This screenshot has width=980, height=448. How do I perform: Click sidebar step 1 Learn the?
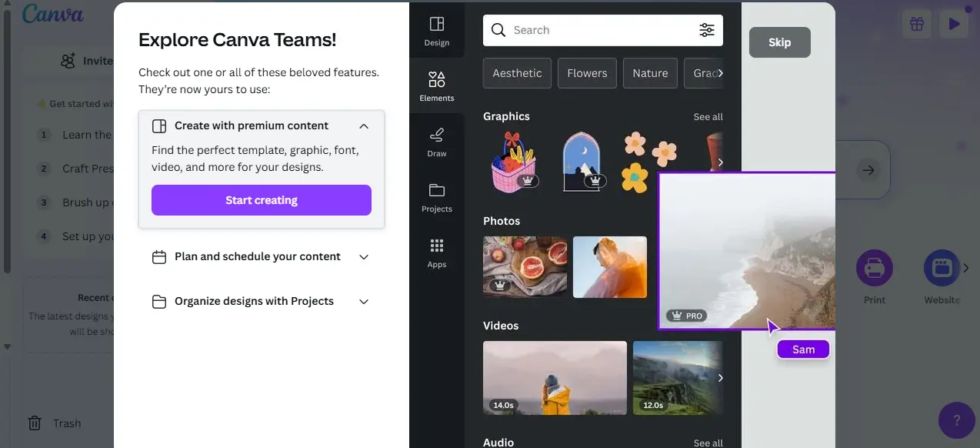[x=77, y=135]
